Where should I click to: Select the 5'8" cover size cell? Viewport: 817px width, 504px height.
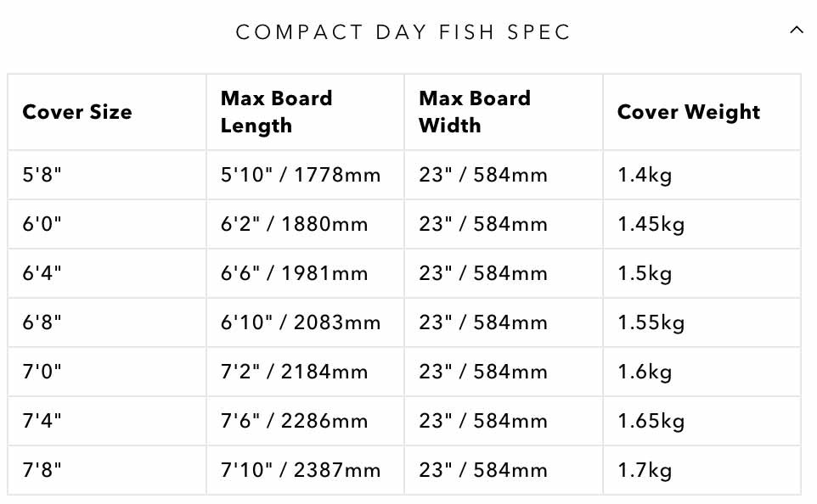click(x=42, y=176)
